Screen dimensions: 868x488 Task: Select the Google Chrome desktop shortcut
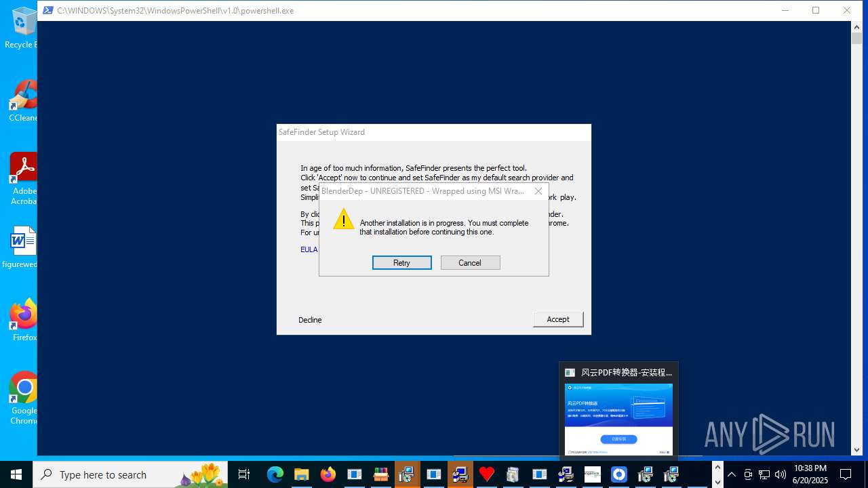tap(24, 398)
